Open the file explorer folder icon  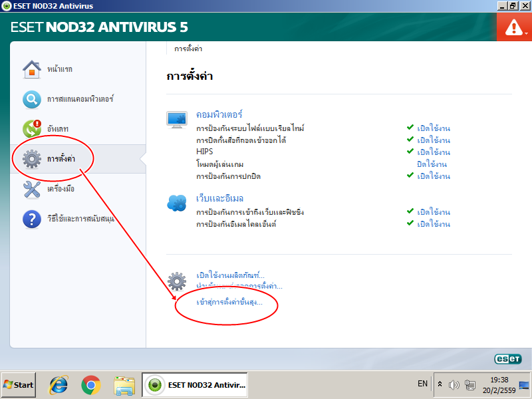(124, 385)
